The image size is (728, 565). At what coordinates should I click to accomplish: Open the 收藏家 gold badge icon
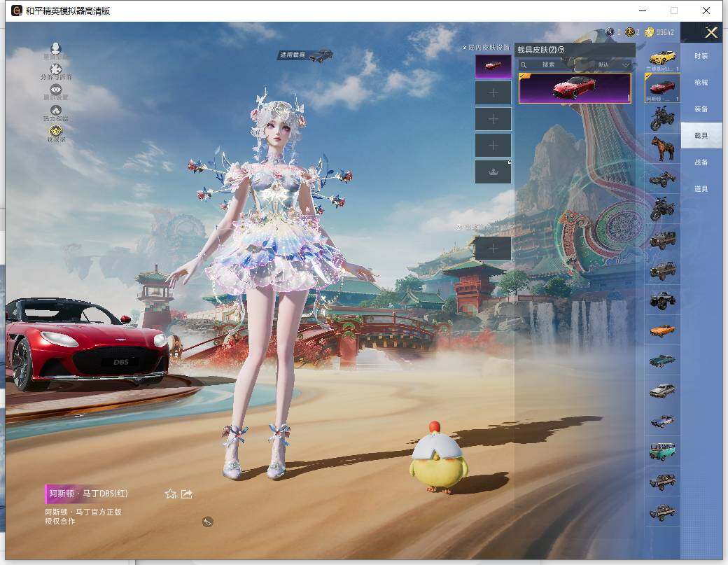tap(56, 131)
